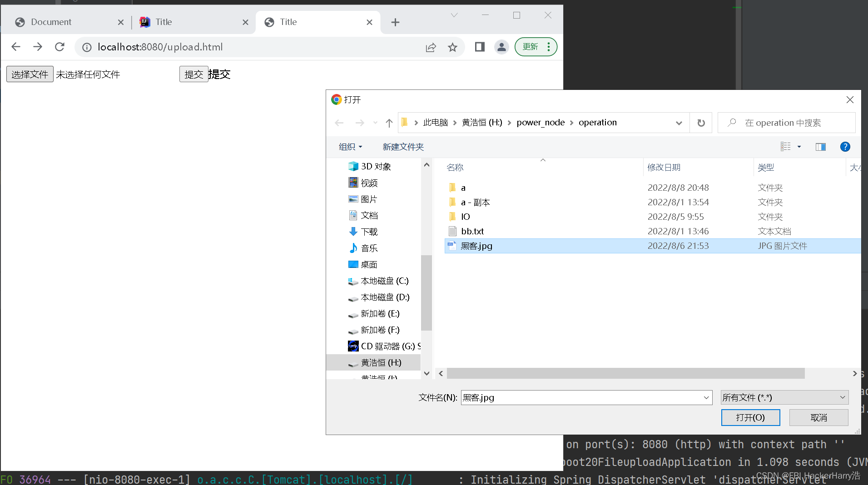Image resolution: width=868 pixels, height=485 pixels.
Task: Open the view options dropdown arrow
Action: point(799,147)
